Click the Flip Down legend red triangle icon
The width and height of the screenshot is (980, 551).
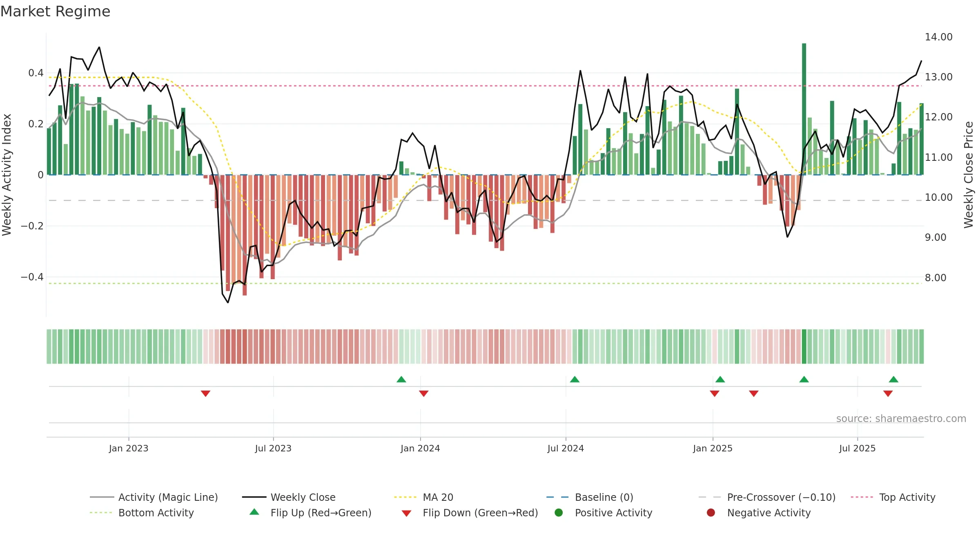tap(406, 513)
